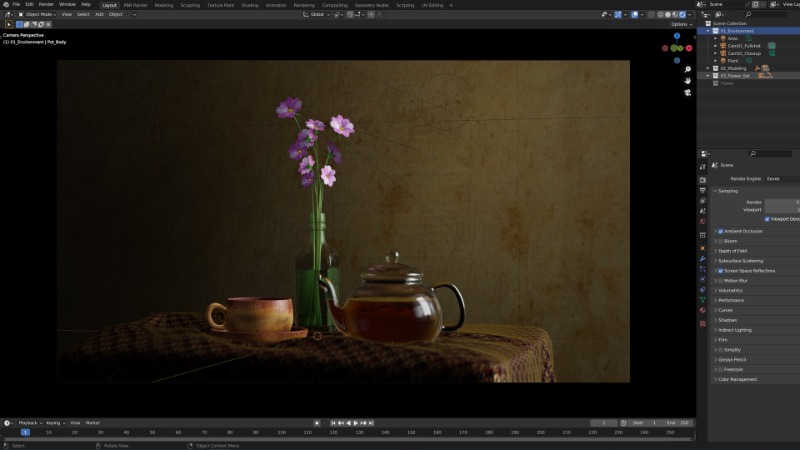Open the Output properties tab icon
800x450 pixels.
tap(703, 190)
